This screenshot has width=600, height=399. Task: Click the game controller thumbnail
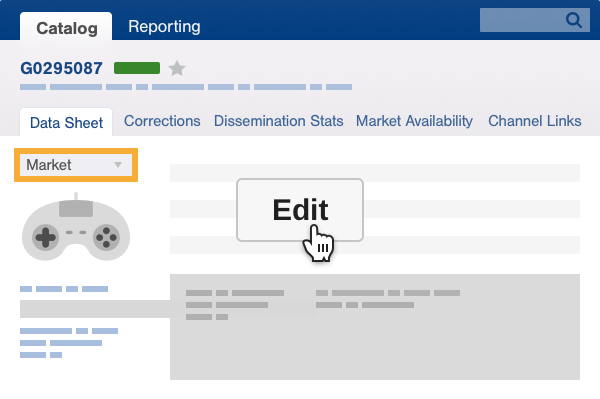tap(76, 227)
